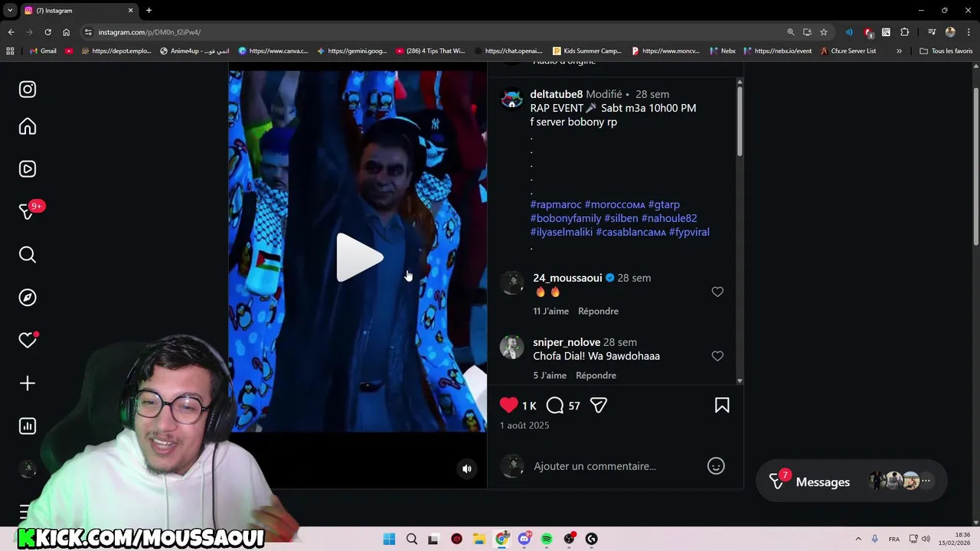Image resolution: width=980 pixels, height=551 pixels.
Task: View 11 J'aime on 24_moussaoui comment
Action: (550, 311)
